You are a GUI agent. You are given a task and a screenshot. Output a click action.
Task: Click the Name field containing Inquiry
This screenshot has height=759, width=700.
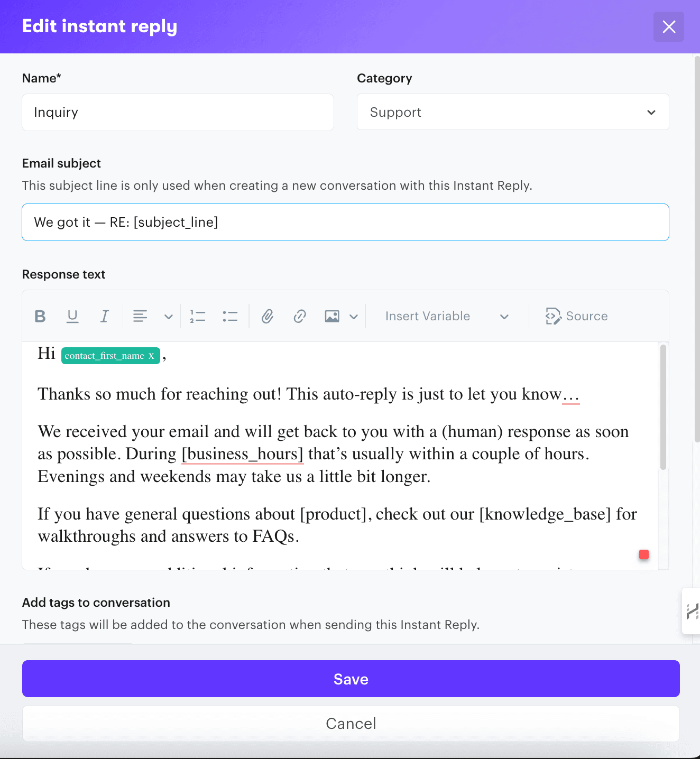pos(178,112)
